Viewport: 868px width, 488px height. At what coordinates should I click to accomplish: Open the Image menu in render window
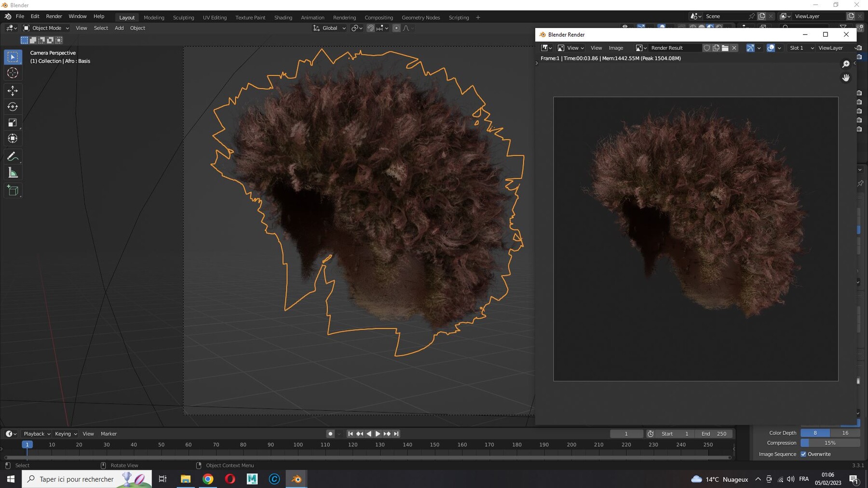click(616, 48)
